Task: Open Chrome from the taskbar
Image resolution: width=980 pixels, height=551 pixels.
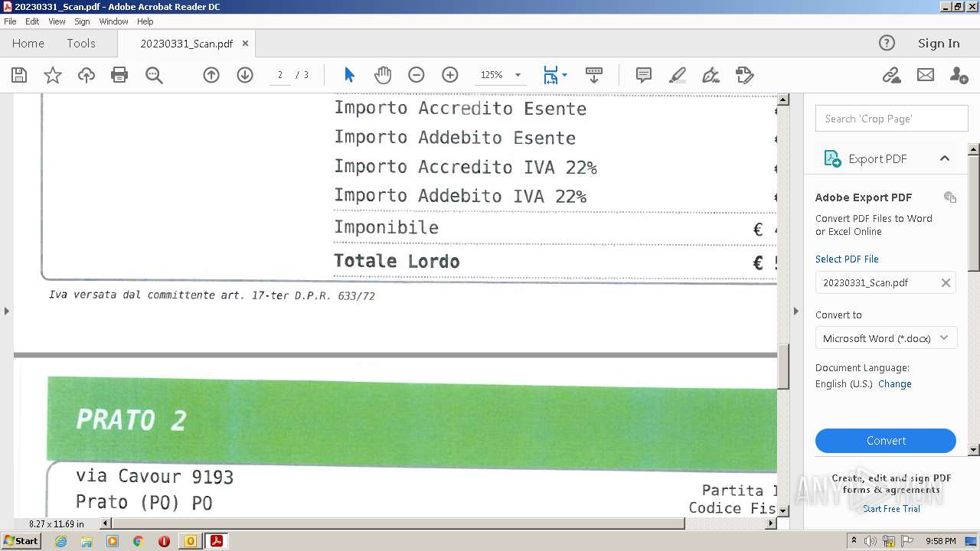Action: 138,541
